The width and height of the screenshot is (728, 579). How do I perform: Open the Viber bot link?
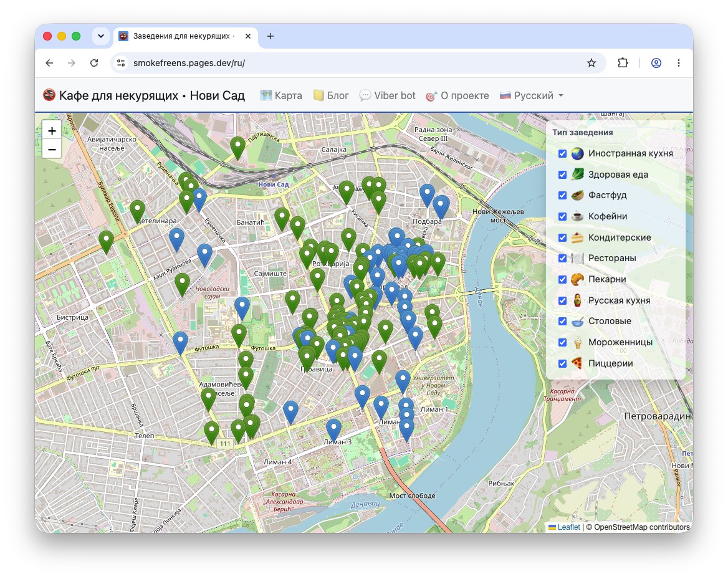click(387, 95)
